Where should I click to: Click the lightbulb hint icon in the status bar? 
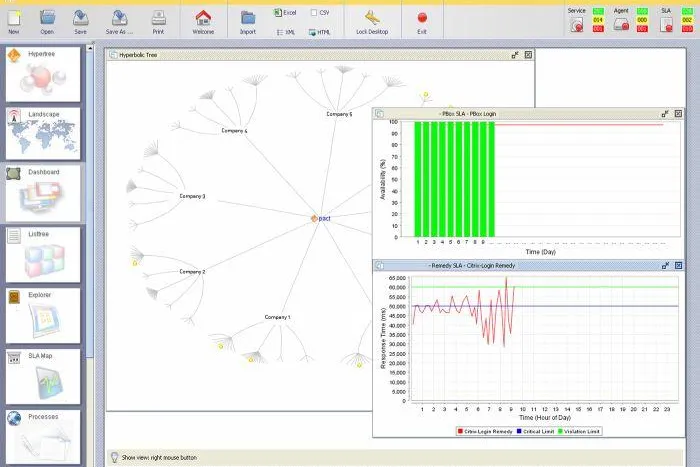coord(114,457)
